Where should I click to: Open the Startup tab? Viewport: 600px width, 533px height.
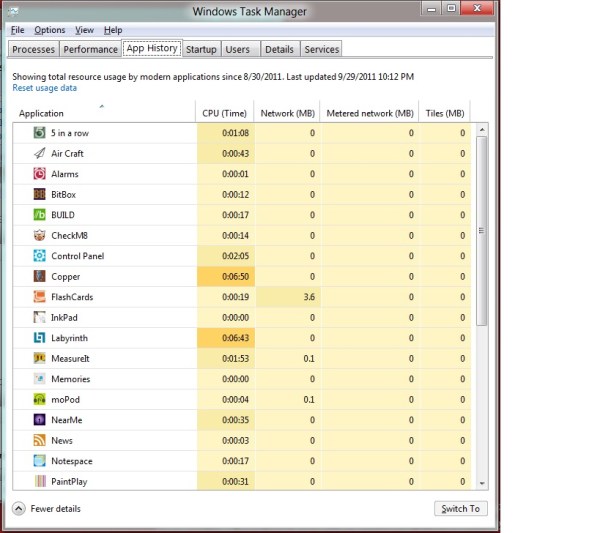tap(201, 49)
